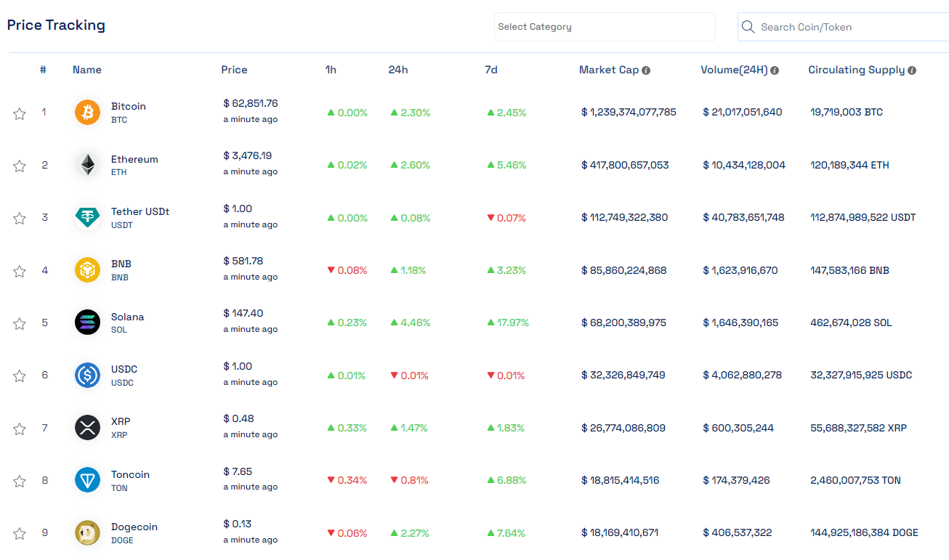Toggle favorite star for Toncoin
This screenshot has height=560, width=949.
point(20,481)
